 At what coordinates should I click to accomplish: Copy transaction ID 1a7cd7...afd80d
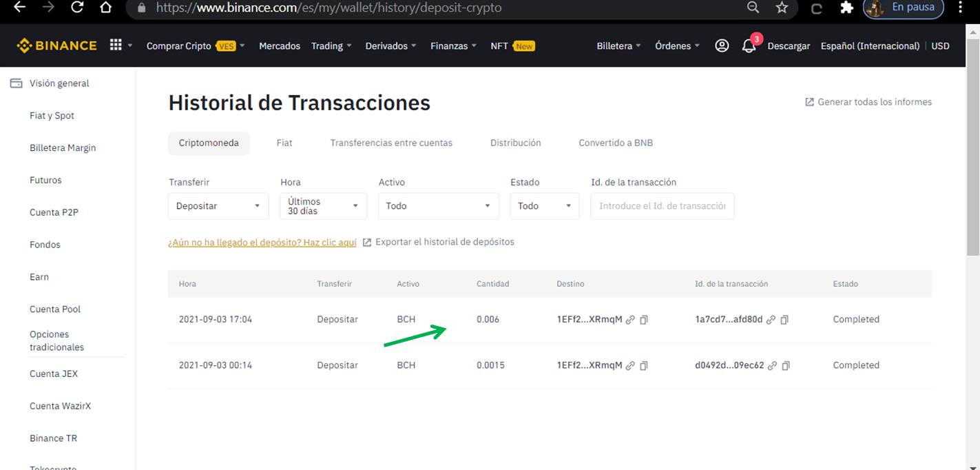pyautogui.click(x=784, y=320)
